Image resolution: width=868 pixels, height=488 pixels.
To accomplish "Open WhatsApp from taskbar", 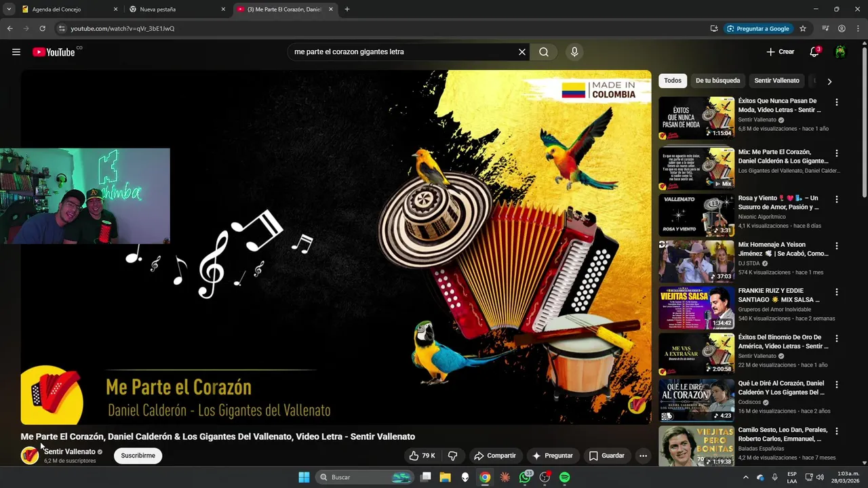I will (525, 477).
